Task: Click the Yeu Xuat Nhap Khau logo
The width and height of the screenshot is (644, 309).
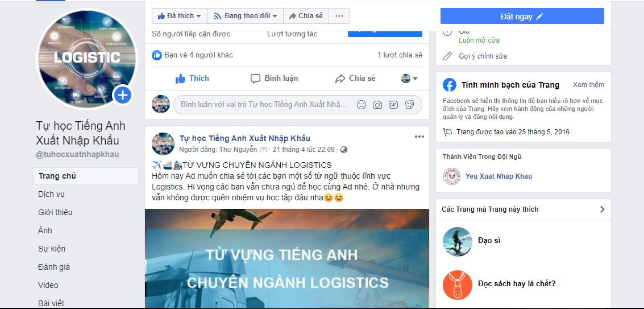Action: coord(452,176)
